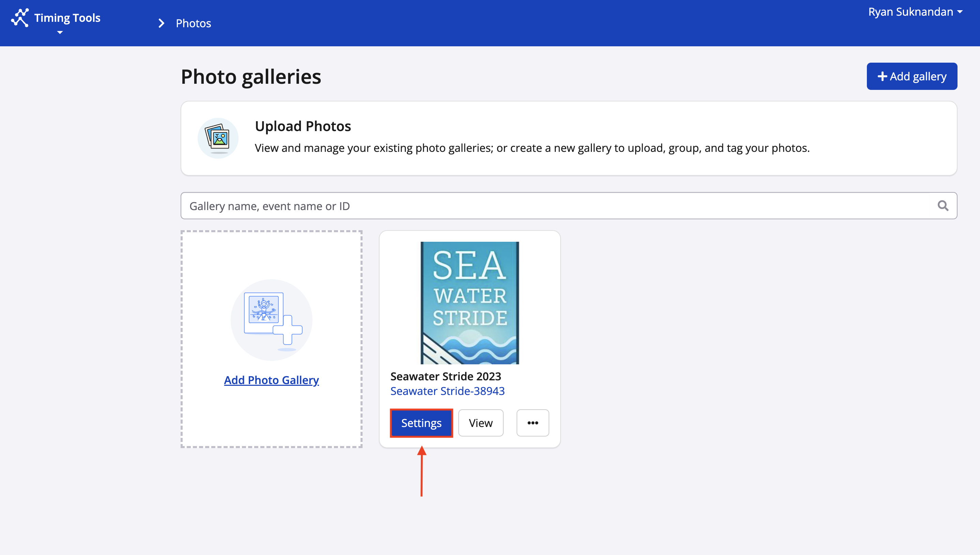Click the breadcrumb chevron arrow
The width and height of the screenshot is (980, 555).
point(162,23)
